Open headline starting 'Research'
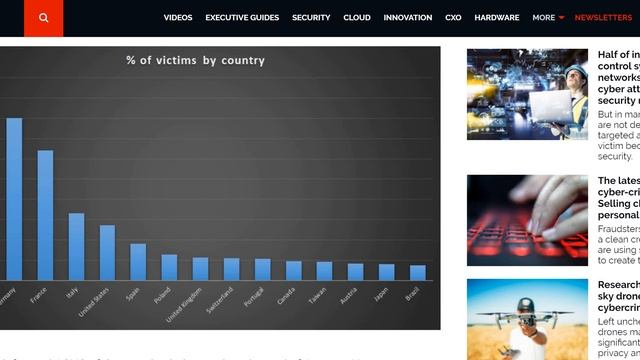 619,296
